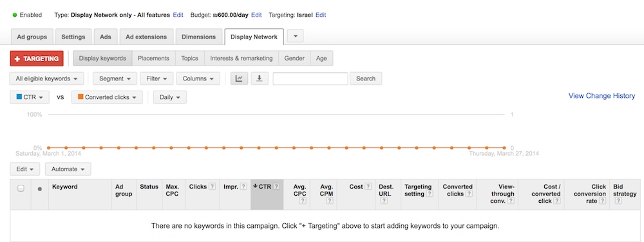Open Interests & remarketing sub-tab
The height and width of the screenshot is (242, 644).
[241, 58]
